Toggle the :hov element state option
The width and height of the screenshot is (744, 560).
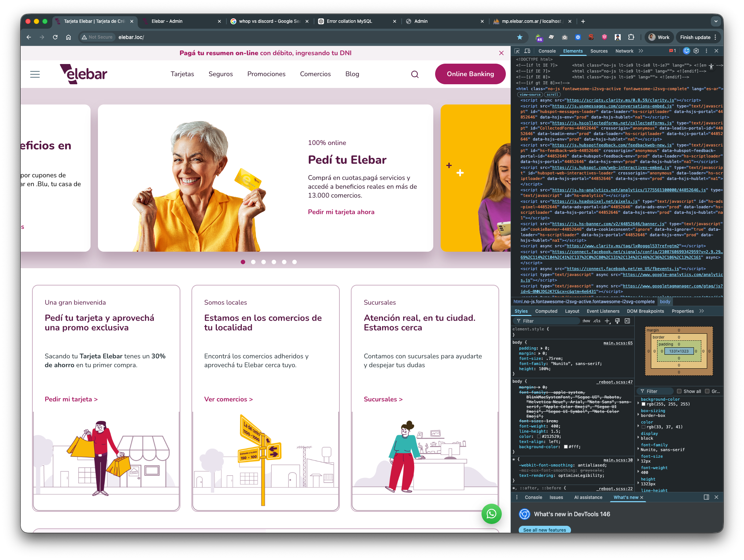coord(586,321)
